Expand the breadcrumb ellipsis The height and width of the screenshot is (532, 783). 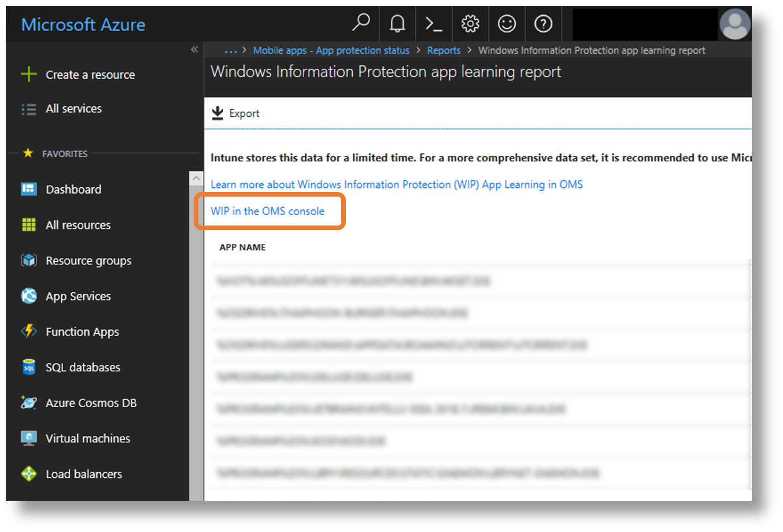click(x=231, y=51)
